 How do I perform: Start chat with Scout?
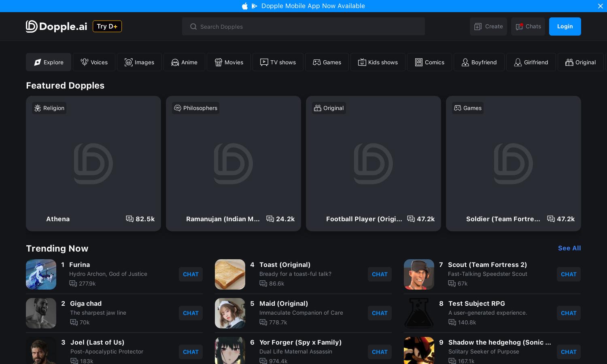point(569,274)
